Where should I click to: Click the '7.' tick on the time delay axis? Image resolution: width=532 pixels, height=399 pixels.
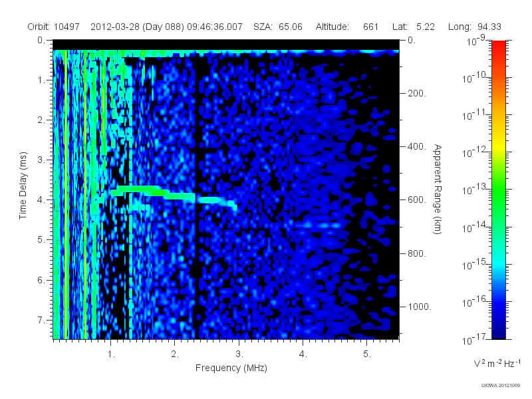pyautogui.click(x=41, y=320)
